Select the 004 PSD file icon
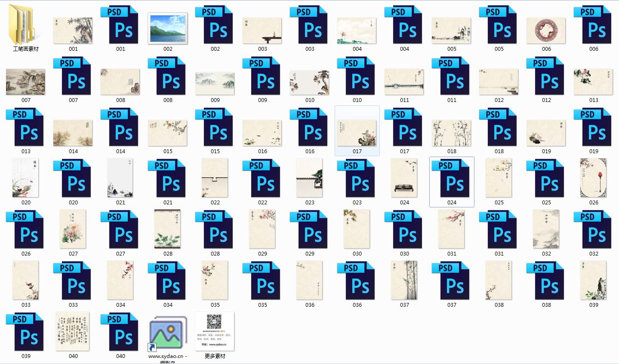This screenshot has width=619, height=364. pyautogui.click(x=404, y=25)
